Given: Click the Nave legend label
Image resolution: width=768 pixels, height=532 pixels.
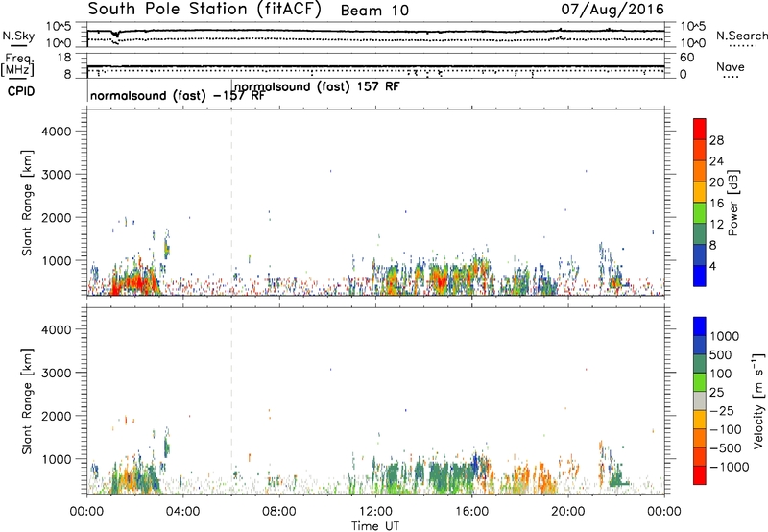Looking at the screenshot, I should pyautogui.click(x=731, y=67).
